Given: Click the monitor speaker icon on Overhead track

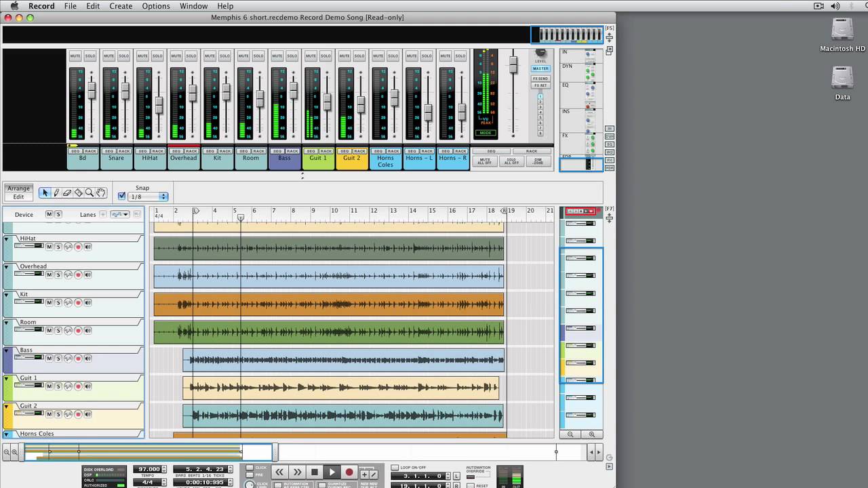Looking at the screenshot, I should 87,274.
